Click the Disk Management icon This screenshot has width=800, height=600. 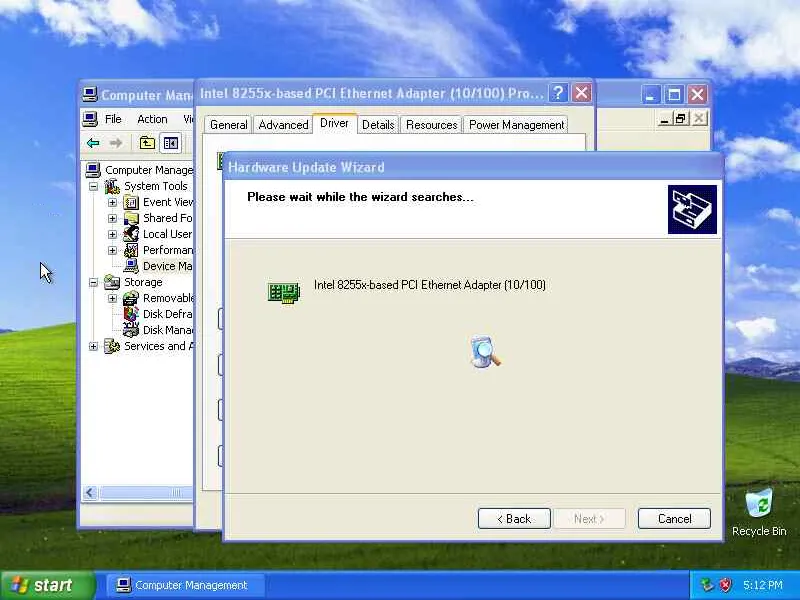pos(131,330)
